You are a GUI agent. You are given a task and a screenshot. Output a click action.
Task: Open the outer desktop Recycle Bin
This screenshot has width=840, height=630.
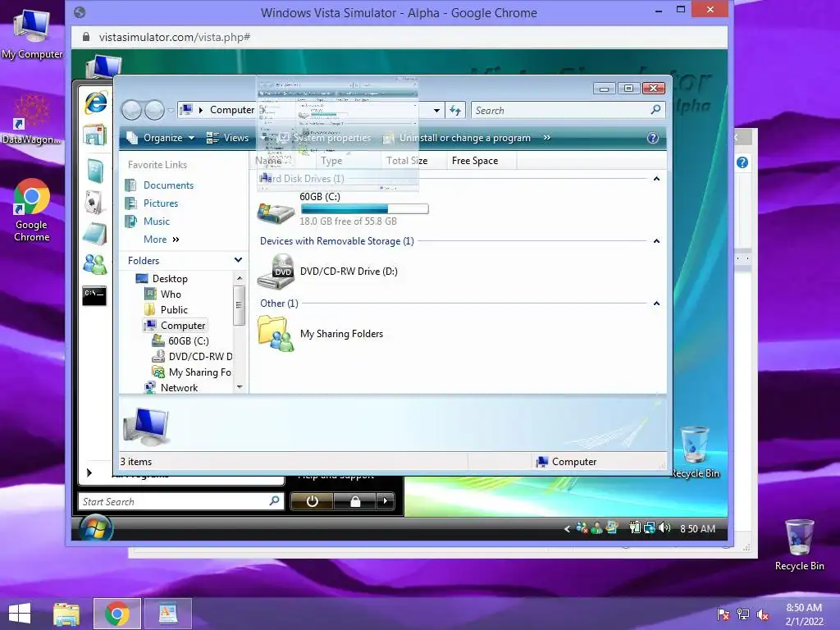(x=799, y=545)
